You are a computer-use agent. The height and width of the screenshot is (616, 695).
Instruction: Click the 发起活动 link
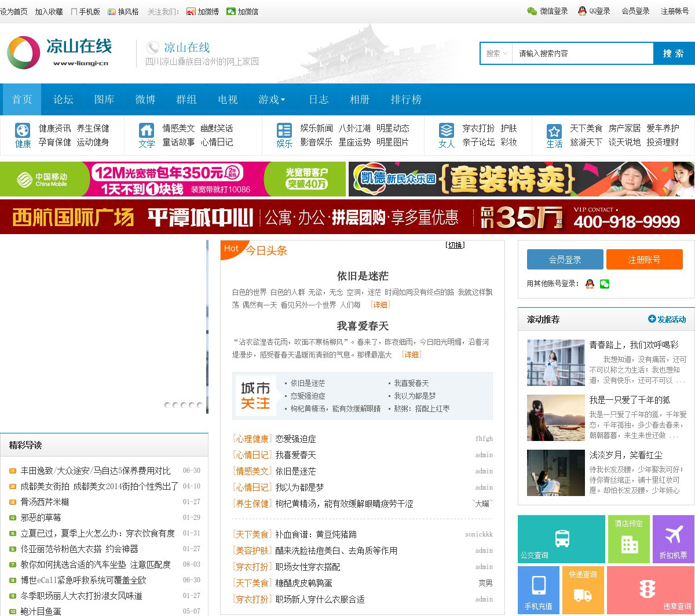pos(667,319)
